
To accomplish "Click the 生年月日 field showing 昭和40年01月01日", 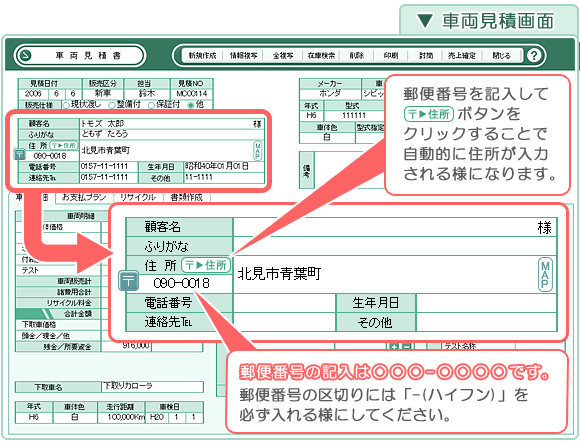I will [x=224, y=166].
